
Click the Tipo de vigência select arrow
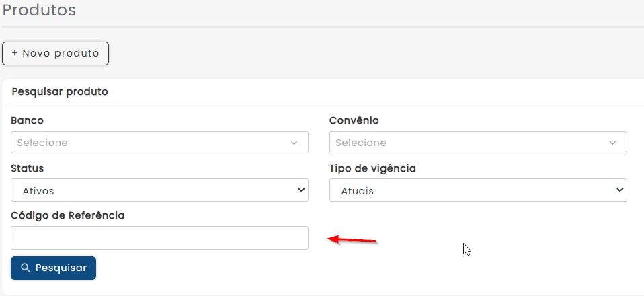point(619,190)
